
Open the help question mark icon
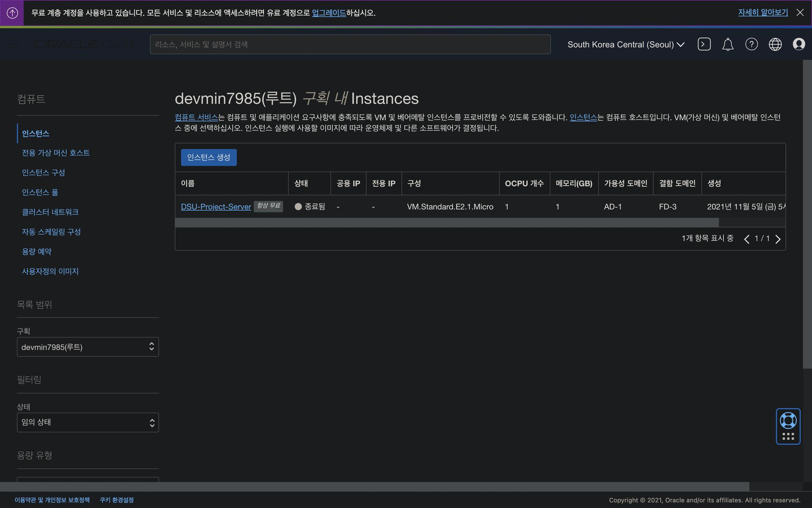(751, 44)
